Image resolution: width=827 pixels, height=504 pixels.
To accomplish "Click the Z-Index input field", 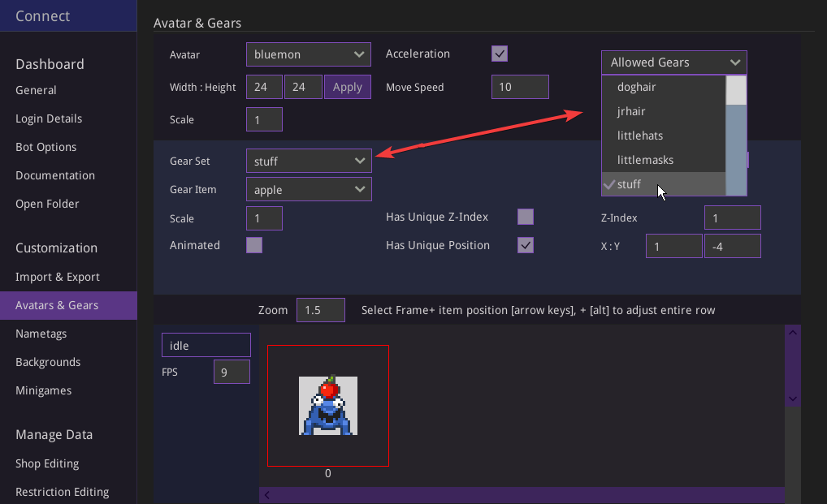I will click(x=733, y=218).
